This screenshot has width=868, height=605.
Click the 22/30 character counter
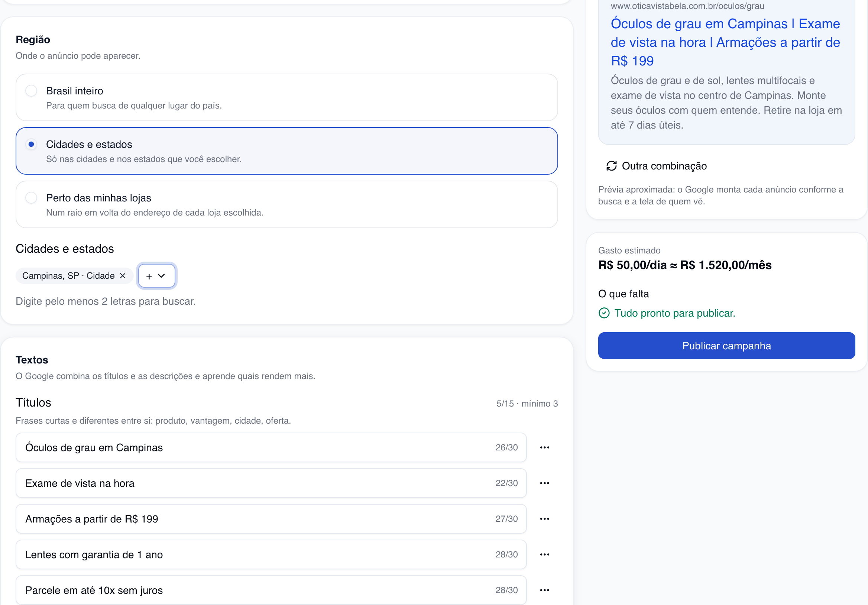[506, 483]
